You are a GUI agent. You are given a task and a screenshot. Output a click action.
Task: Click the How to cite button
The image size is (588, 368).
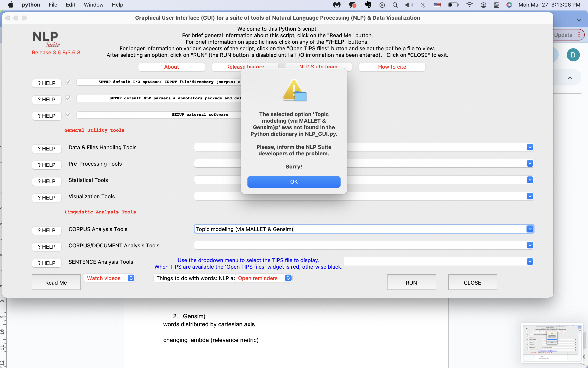(x=392, y=67)
